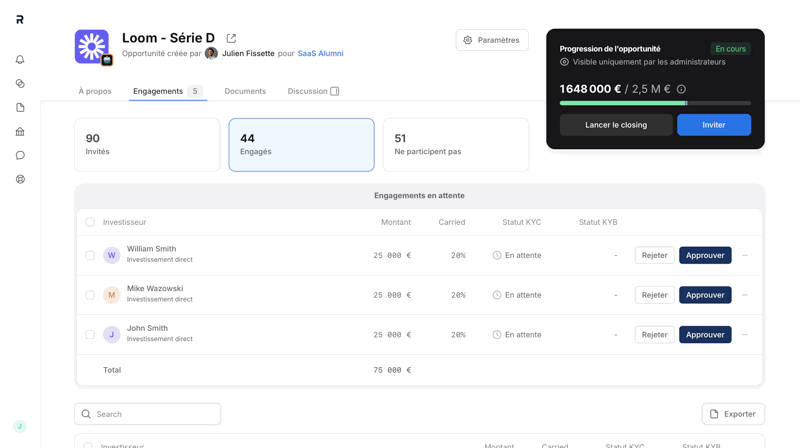Select all pending investors checkbox in header
Screen dimensions: 800x448
point(90,222)
